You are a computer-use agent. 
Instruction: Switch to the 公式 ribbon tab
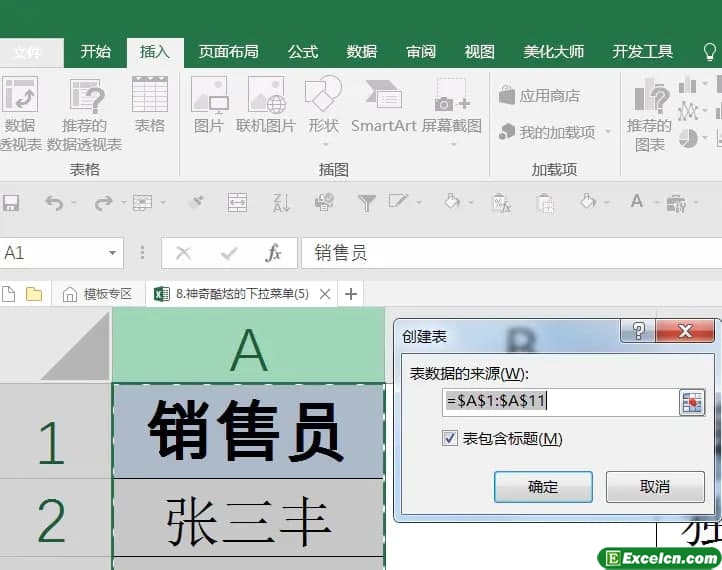pyautogui.click(x=302, y=52)
